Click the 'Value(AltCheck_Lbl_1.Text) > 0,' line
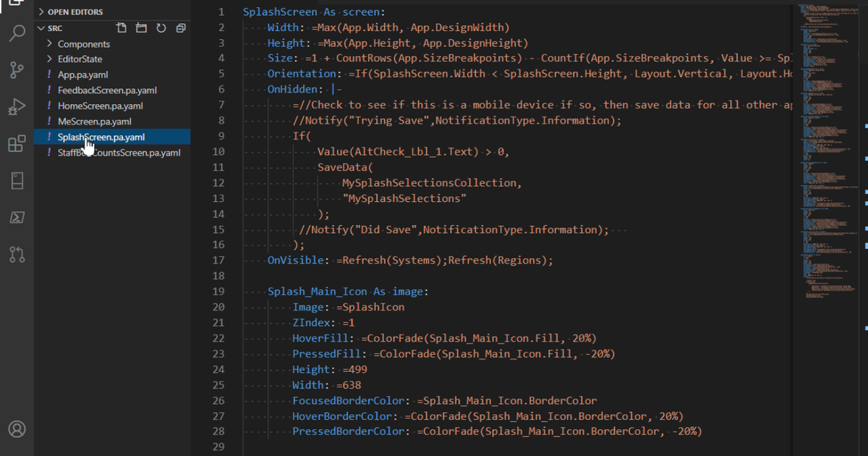The height and width of the screenshot is (456, 868). [x=414, y=152]
